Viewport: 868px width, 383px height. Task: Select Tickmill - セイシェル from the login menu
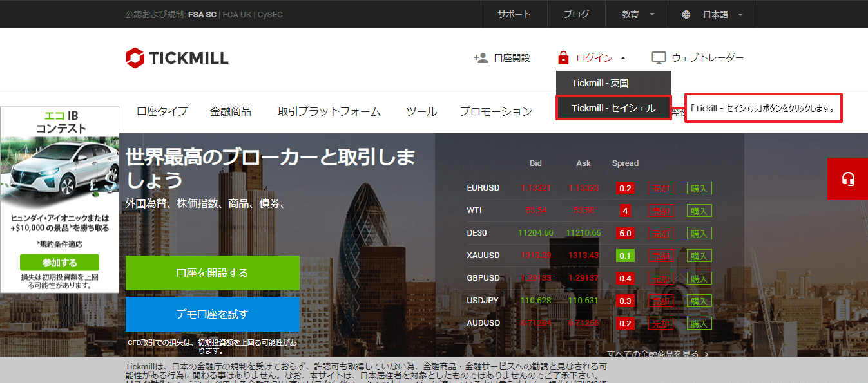[x=613, y=107]
